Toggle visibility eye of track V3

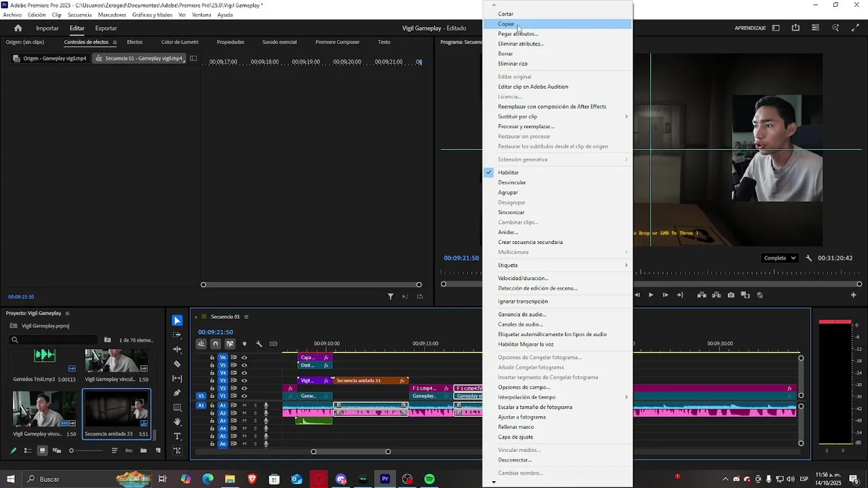tap(244, 380)
